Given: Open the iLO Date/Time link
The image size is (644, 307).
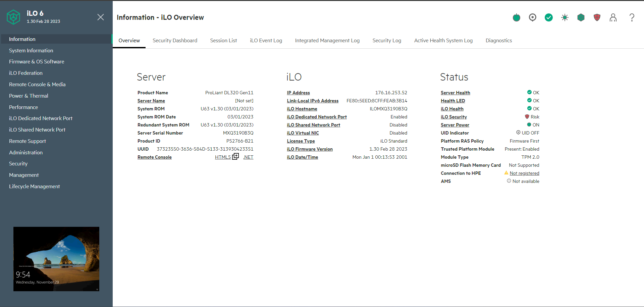Looking at the screenshot, I should [303, 157].
